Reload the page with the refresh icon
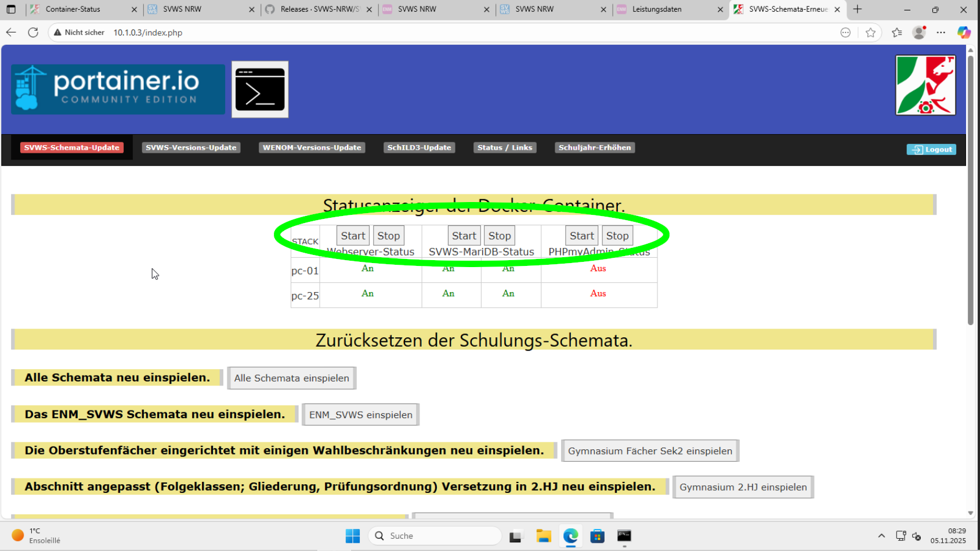Screen dimensions: 980x551 (33, 33)
